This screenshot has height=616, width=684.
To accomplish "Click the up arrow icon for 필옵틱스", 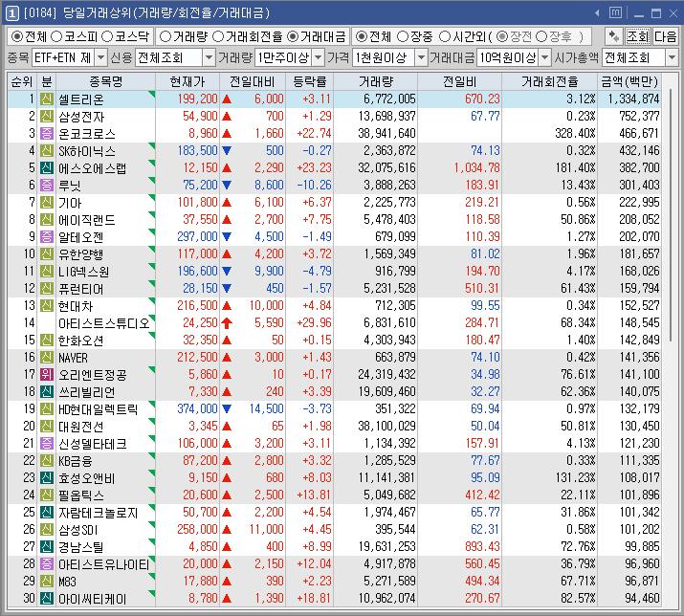I will tap(227, 495).
